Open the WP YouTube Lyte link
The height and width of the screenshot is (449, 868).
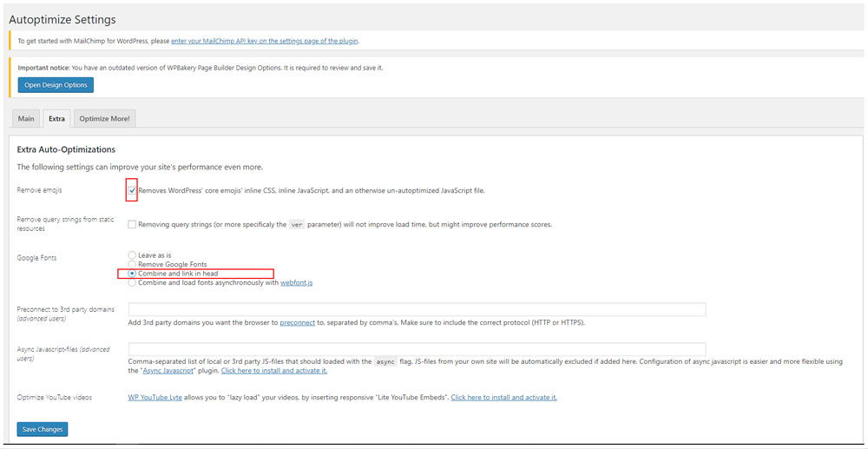pyautogui.click(x=156, y=398)
